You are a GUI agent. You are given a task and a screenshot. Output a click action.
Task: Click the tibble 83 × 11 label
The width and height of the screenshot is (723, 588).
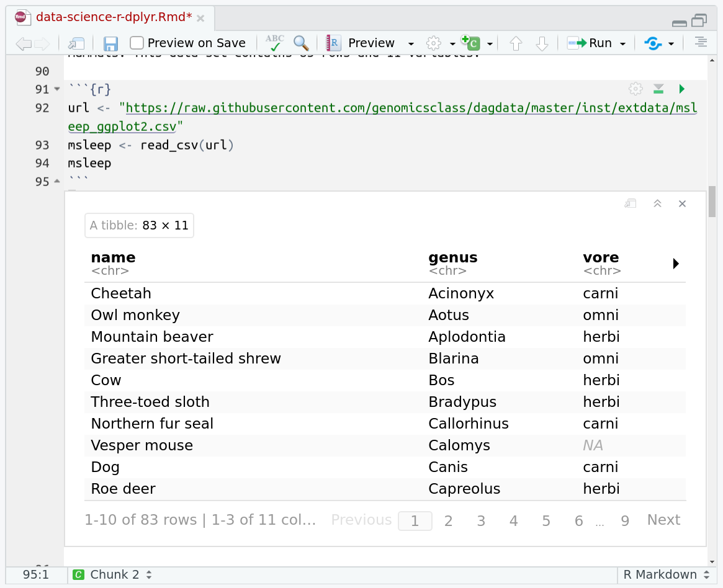(x=139, y=225)
